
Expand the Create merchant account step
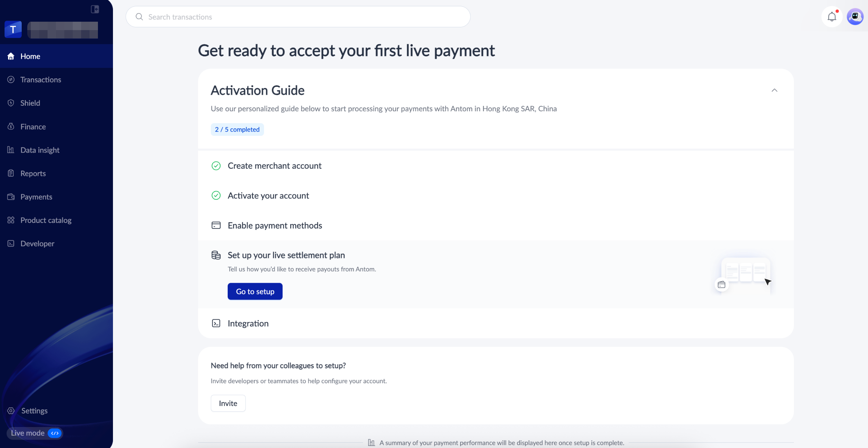[496, 166]
